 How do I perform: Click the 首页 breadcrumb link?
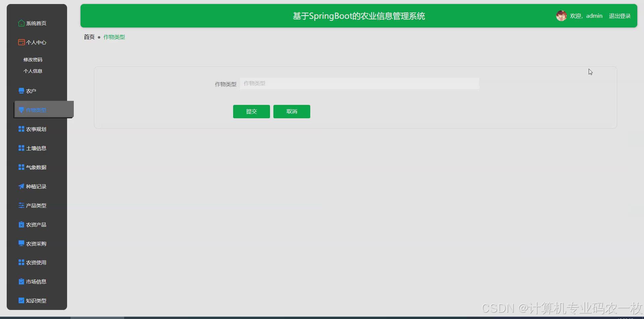pos(89,37)
